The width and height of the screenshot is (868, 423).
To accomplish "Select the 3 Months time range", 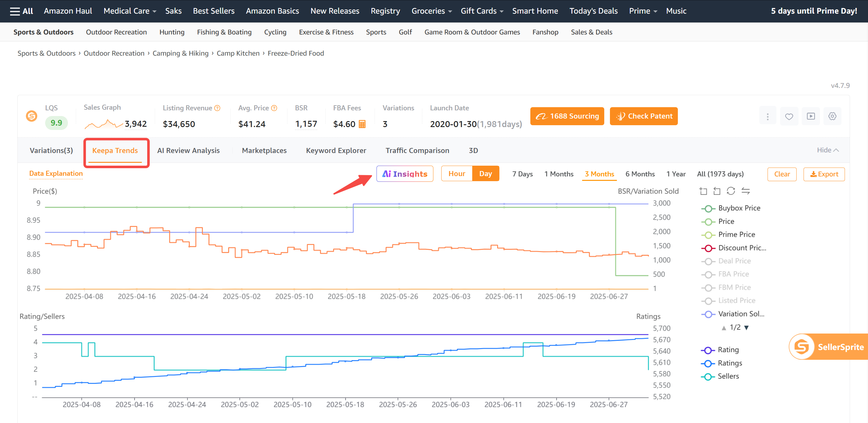I will 600,174.
